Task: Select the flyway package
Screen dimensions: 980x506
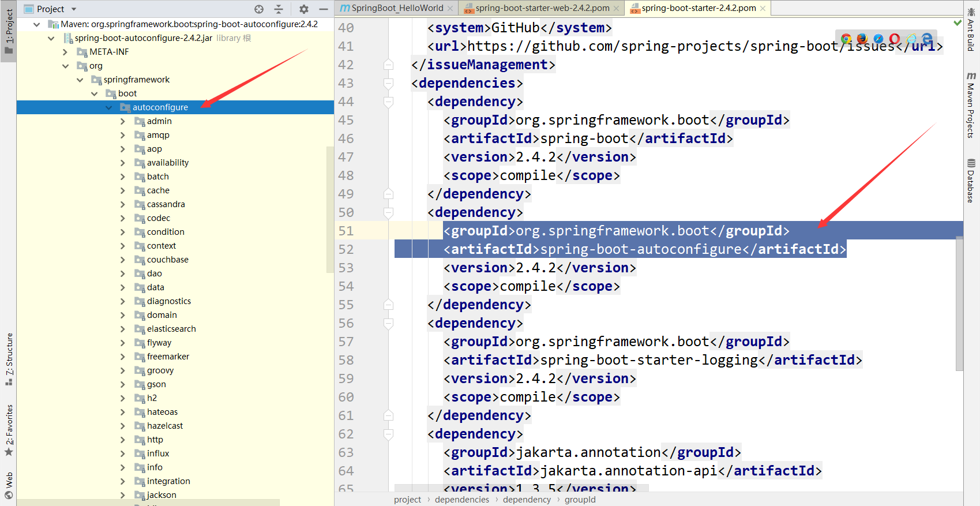Action: (159, 343)
